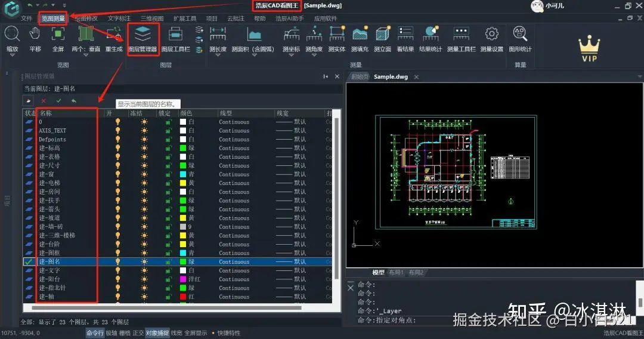Viewport: 644px width, 339px height.
Task: Toggle on/off bulb for layer AXIS_TEXT
Action: click(x=118, y=131)
